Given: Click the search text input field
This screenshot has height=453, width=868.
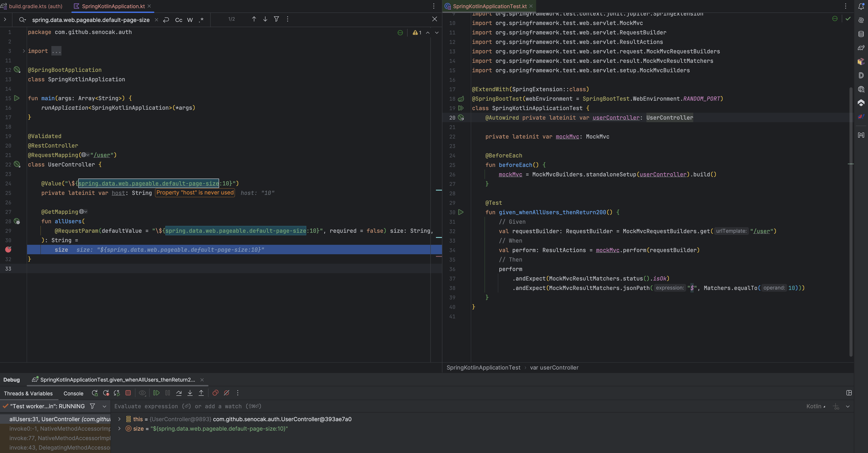Looking at the screenshot, I should pos(91,20).
